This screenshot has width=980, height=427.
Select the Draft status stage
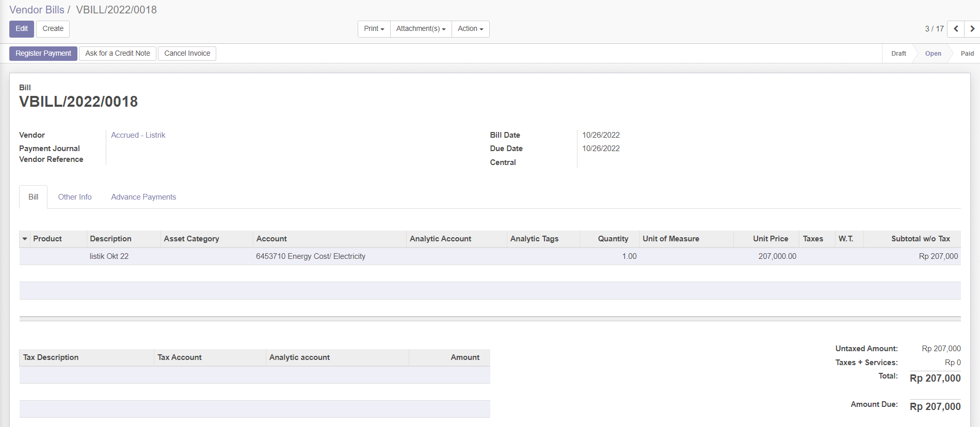click(898, 54)
